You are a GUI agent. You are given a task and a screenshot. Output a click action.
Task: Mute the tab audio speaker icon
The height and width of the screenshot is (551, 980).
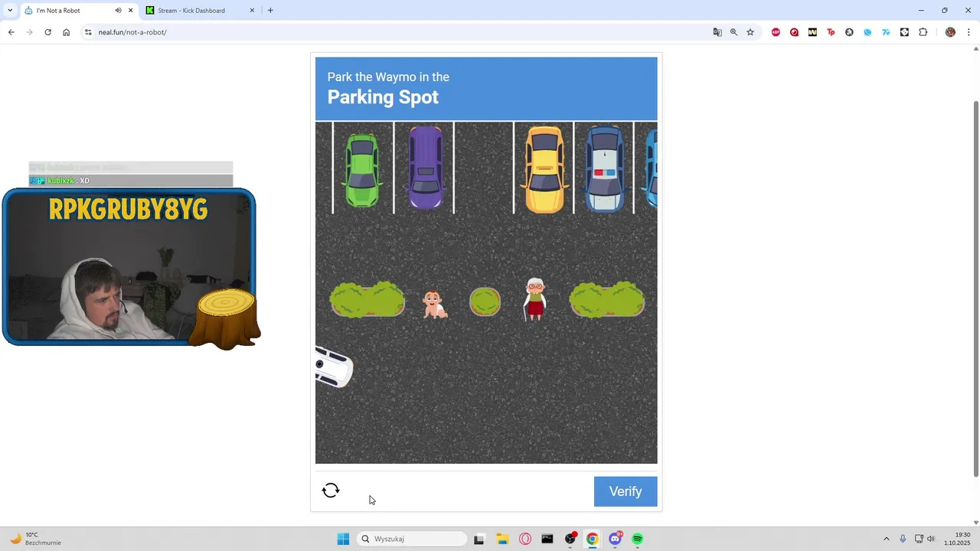(x=118, y=11)
